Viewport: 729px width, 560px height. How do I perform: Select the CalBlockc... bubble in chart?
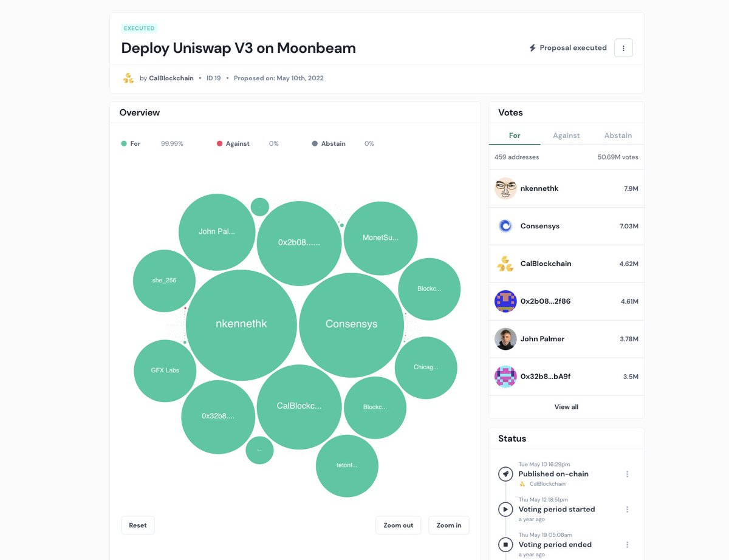tap(299, 407)
